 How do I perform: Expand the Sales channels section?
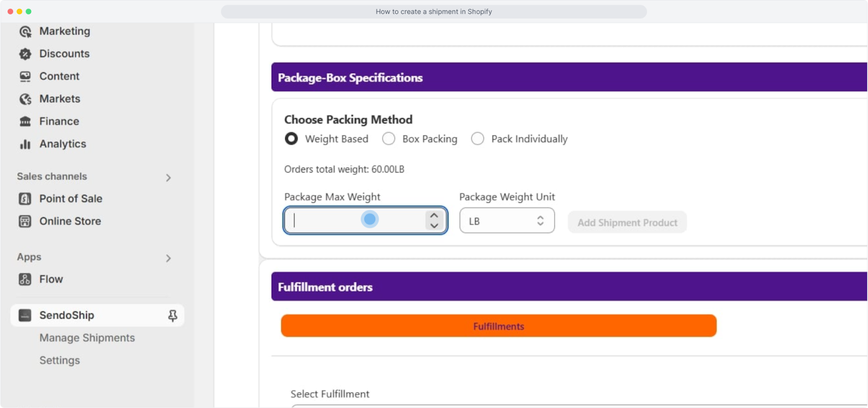(168, 177)
